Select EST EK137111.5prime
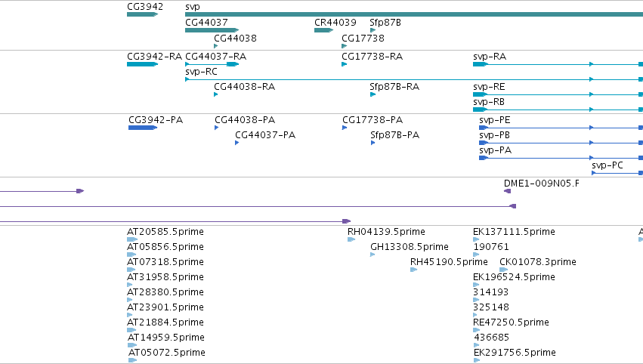This screenshot has height=364, width=643. click(476, 239)
